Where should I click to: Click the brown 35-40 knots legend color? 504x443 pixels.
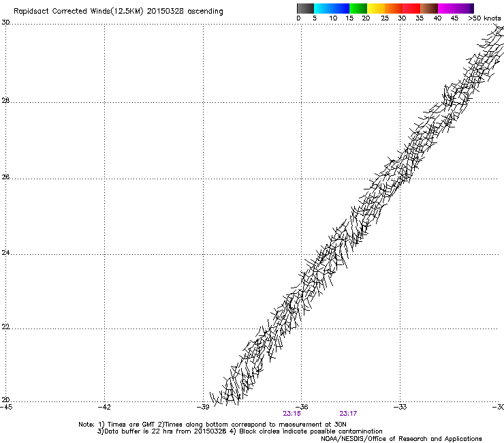coord(429,8)
